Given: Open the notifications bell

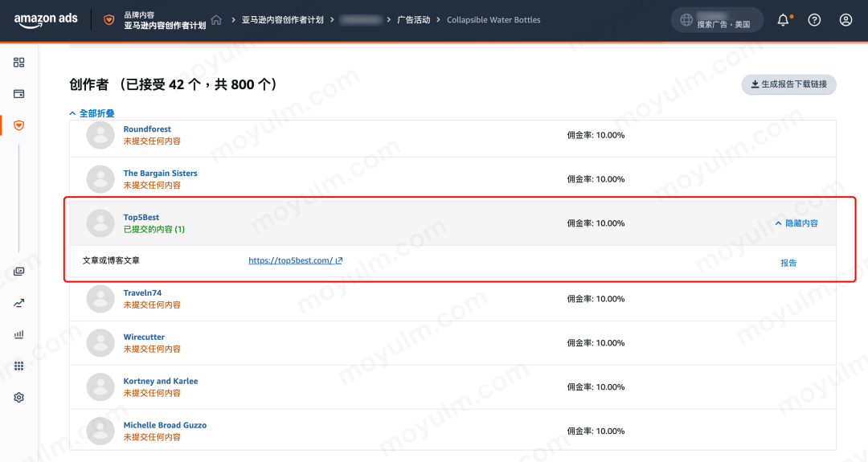Looking at the screenshot, I should pos(784,20).
